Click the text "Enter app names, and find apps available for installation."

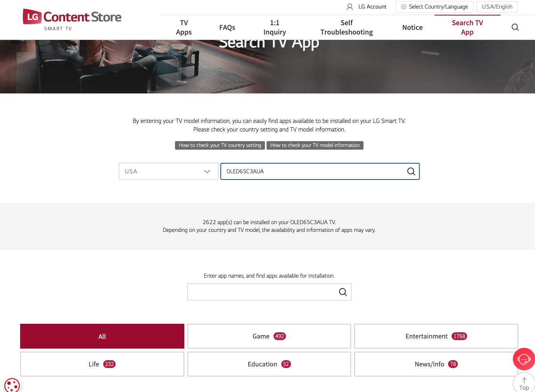pyautogui.click(x=269, y=276)
